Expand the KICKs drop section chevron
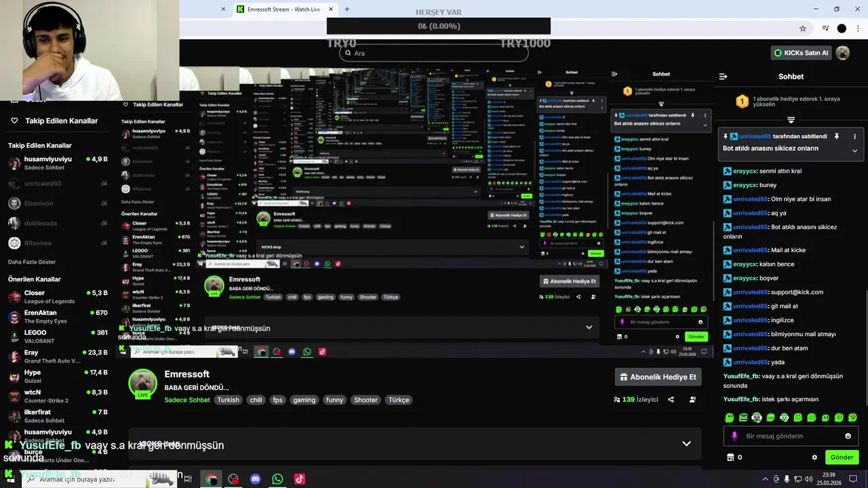 pos(686,444)
